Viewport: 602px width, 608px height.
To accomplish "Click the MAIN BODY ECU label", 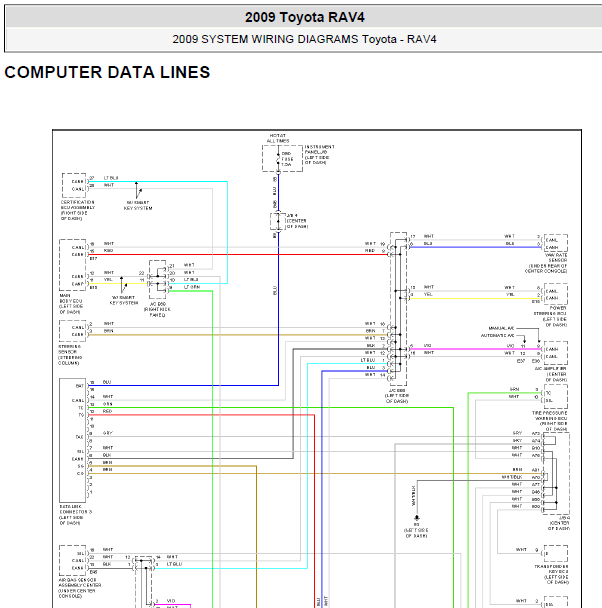I will (71, 304).
